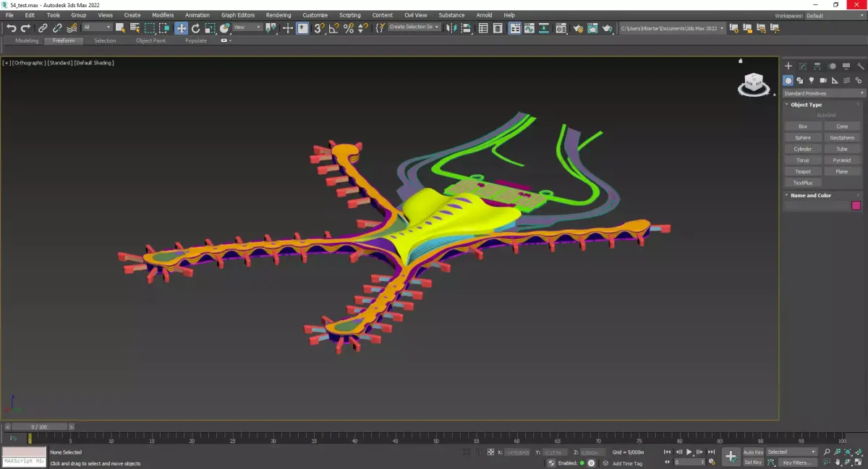
Task: Open the Layer Explorer icon
Action: (x=498, y=28)
